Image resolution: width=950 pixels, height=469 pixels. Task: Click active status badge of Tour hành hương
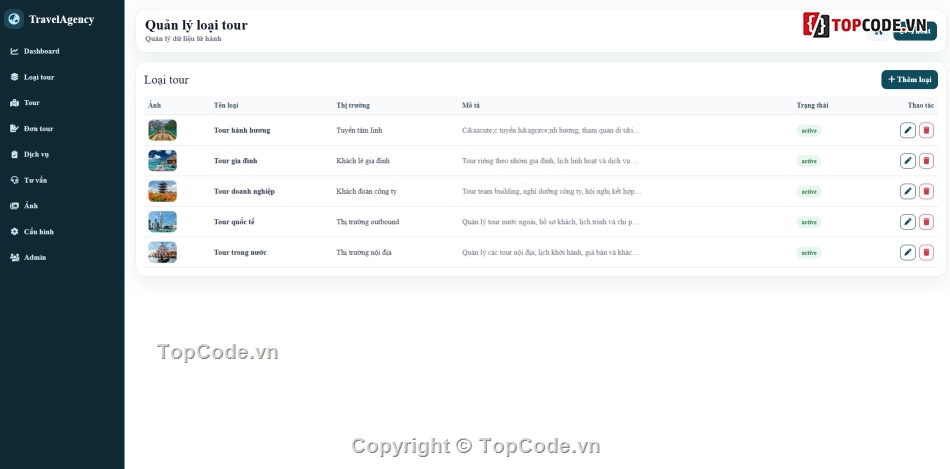pyautogui.click(x=809, y=130)
